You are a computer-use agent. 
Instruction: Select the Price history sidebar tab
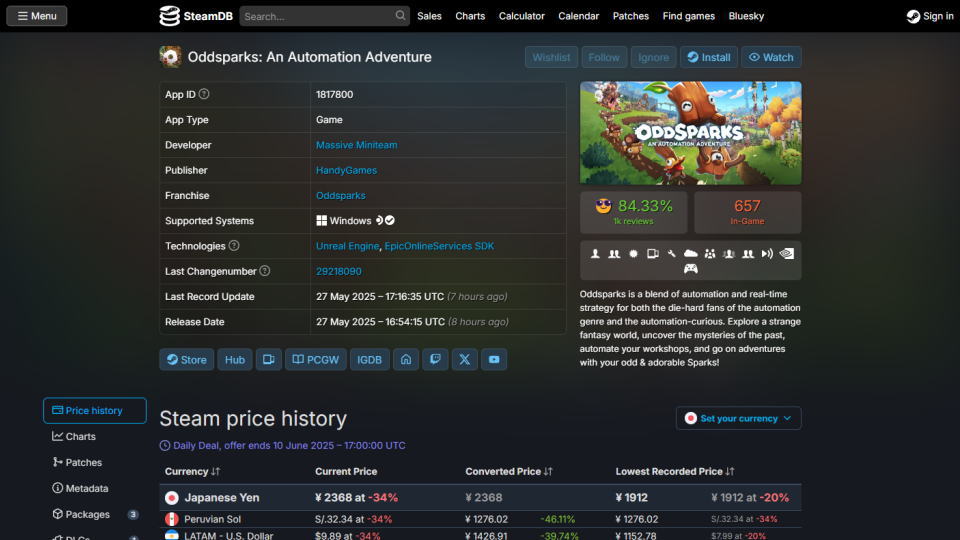pyautogui.click(x=95, y=410)
